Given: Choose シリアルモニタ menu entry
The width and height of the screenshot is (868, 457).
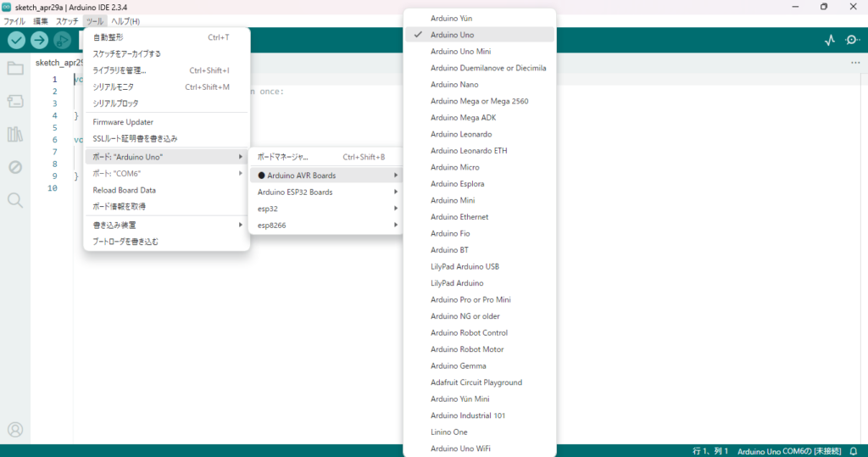Looking at the screenshot, I should click(167, 87).
